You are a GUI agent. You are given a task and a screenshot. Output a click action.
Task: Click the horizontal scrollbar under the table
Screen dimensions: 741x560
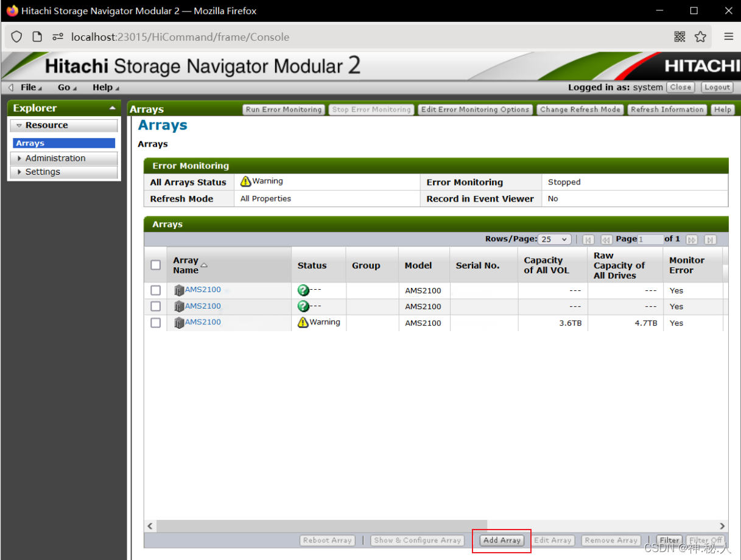[322, 526]
